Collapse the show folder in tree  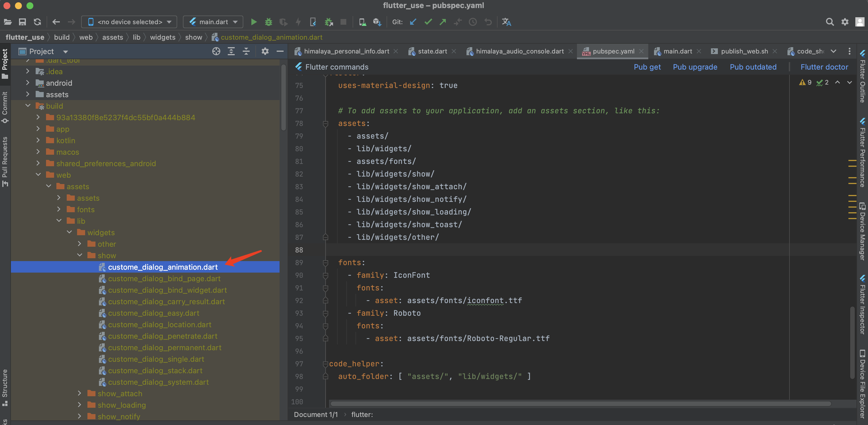(79, 255)
